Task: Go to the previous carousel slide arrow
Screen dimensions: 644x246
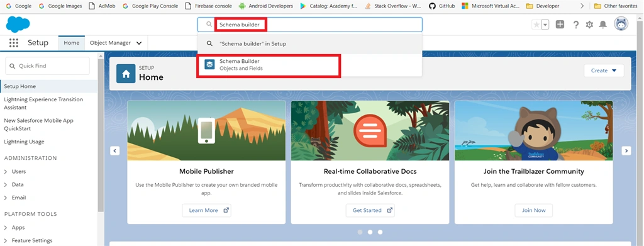Action: click(115, 151)
